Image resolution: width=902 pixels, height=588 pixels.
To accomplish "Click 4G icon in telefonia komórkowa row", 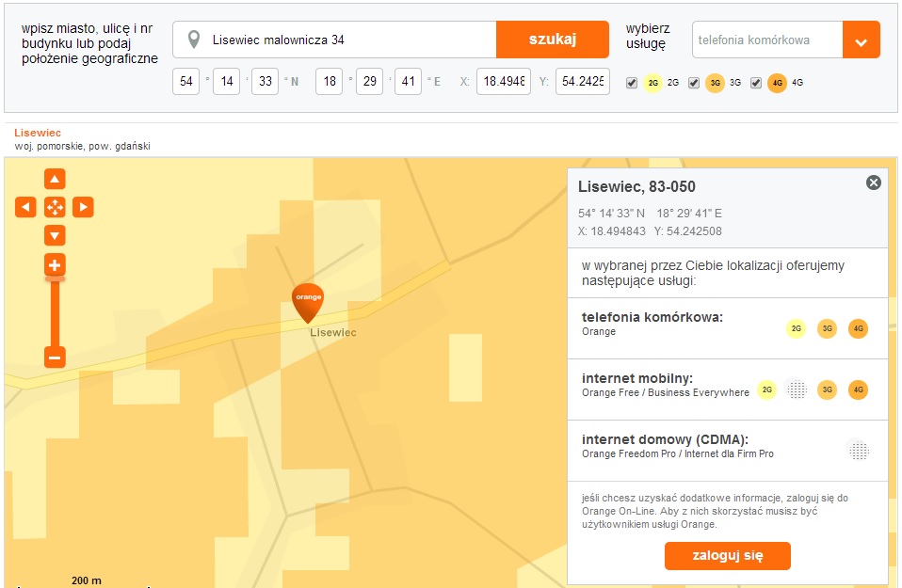I will [x=859, y=328].
